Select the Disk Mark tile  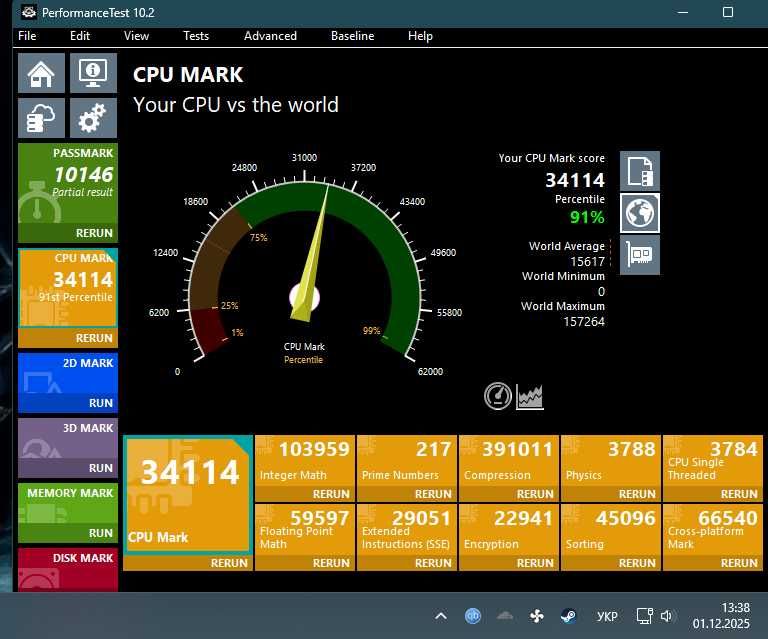click(68, 569)
